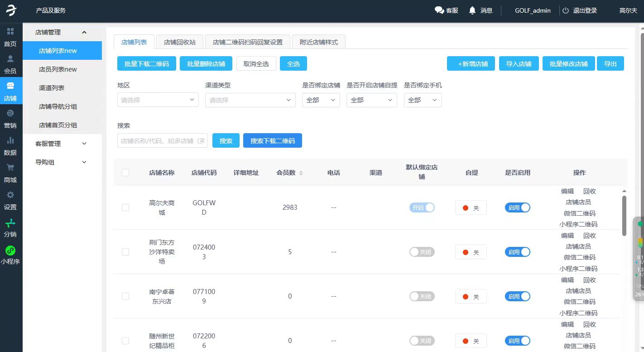Disable 启用 switch for store 0724003

pos(518,252)
